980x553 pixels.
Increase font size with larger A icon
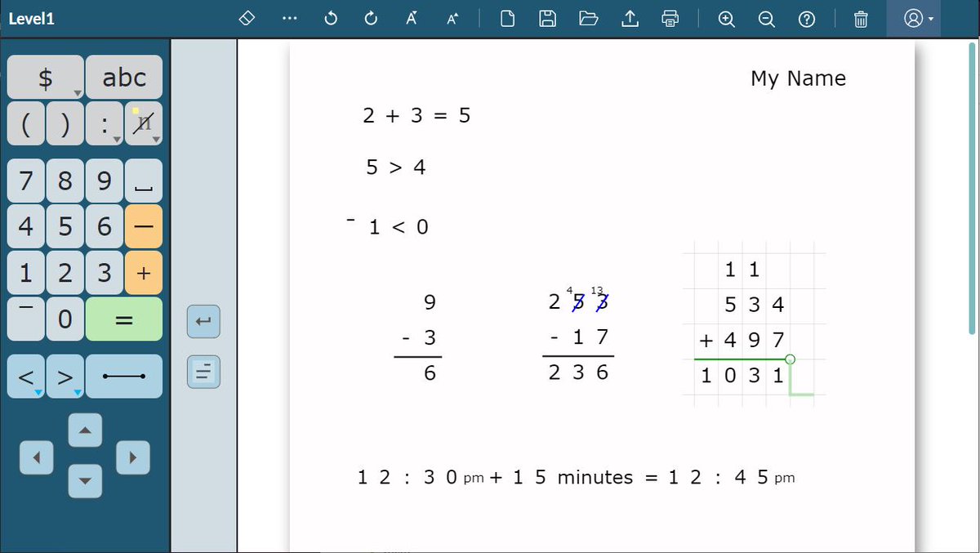click(x=452, y=18)
